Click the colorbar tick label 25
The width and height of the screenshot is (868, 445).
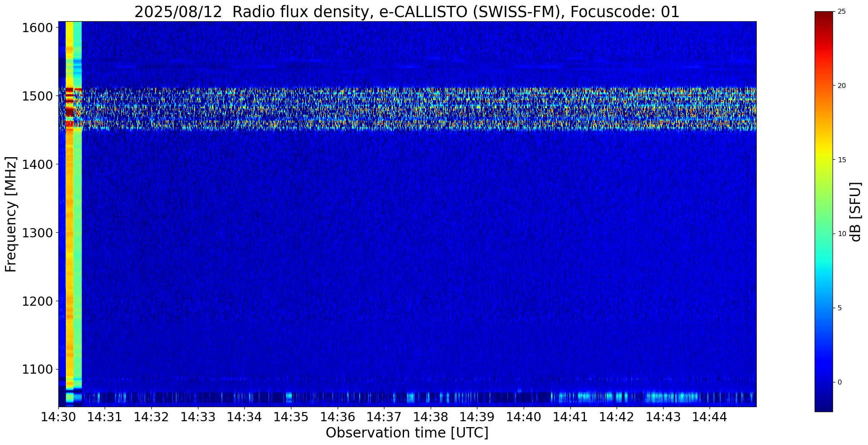click(842, 12)
